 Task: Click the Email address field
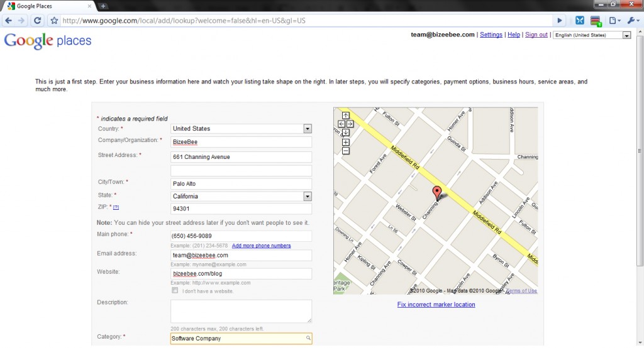[x=241, y=255]
